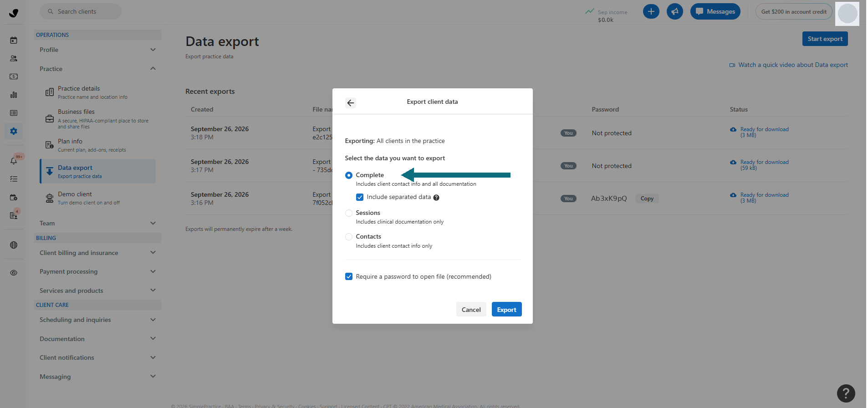The width and height of the screenshot is (868, 408).
Task: Open the calendar icon in left rail
Action: (14, 40)
